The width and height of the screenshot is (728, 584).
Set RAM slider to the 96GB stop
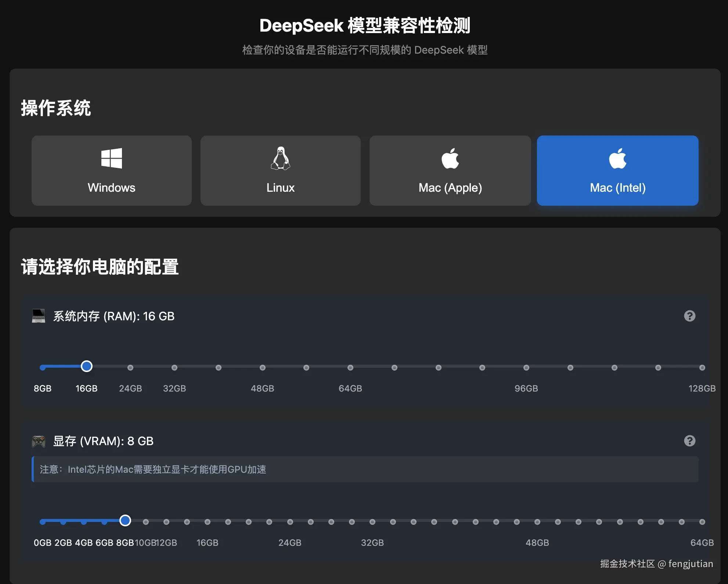point(526,368)
